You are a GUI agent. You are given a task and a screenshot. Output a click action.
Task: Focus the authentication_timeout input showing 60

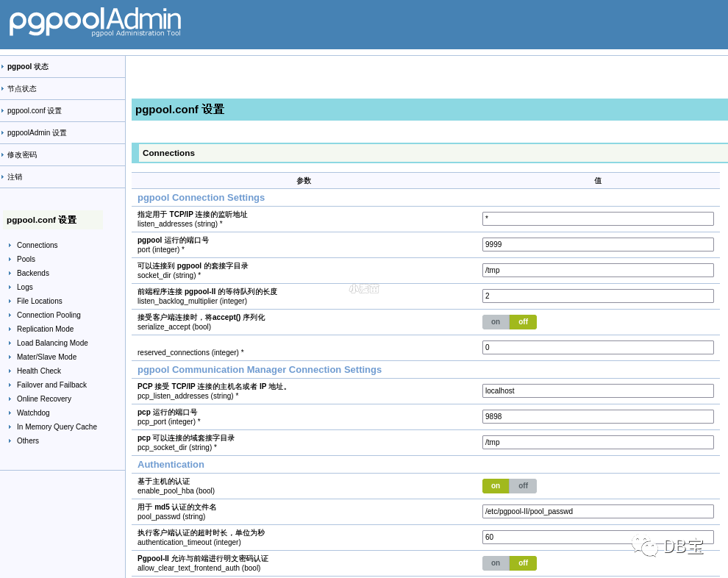coord(598,537)
